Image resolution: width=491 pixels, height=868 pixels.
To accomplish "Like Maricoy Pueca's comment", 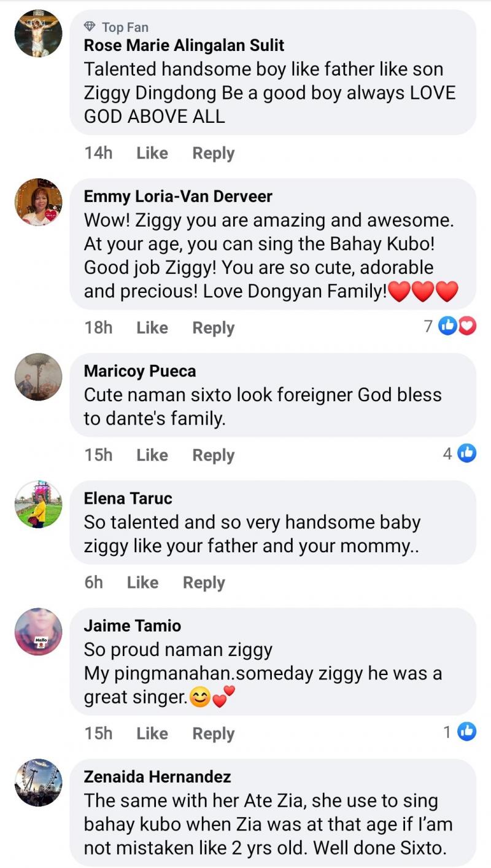I will coord(152,455).
